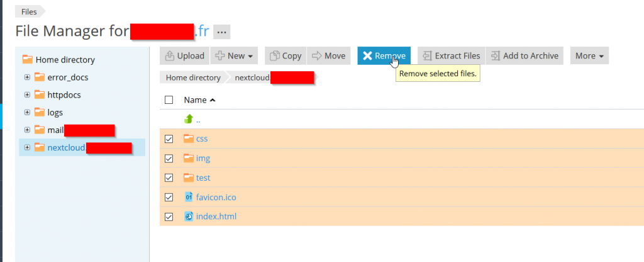This screenshot has height=262, width=644.
Task: Click the Home directory folder icon in tree
Action: click(x=27, y=60)
